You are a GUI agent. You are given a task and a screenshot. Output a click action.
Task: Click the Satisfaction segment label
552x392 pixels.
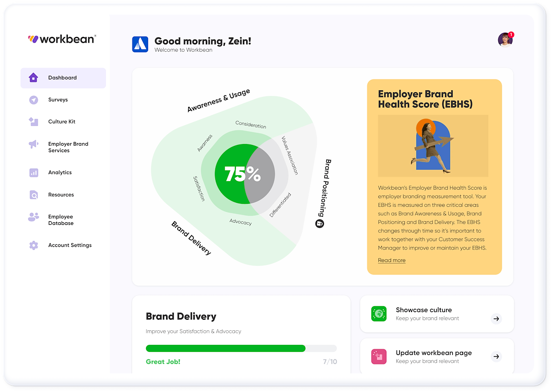[199, 189]
